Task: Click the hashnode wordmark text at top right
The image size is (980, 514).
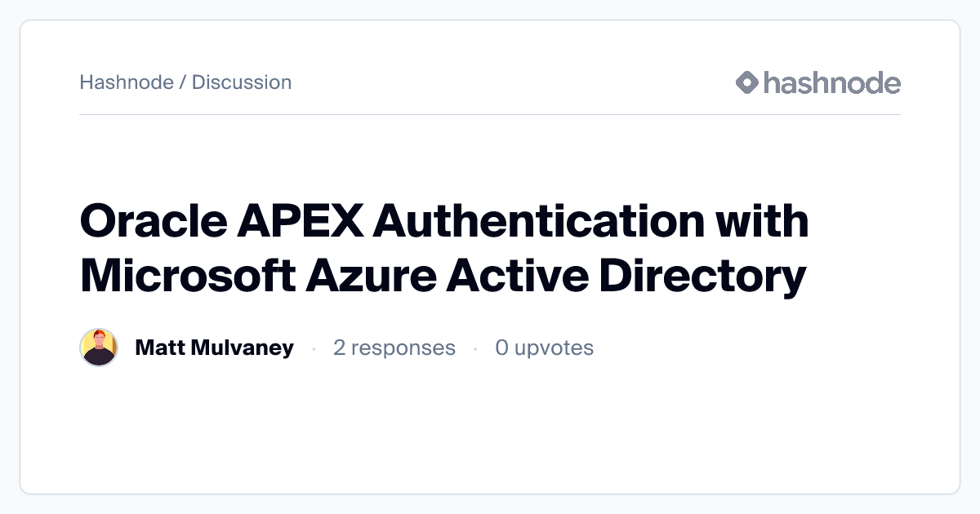Action: point(831,82)
